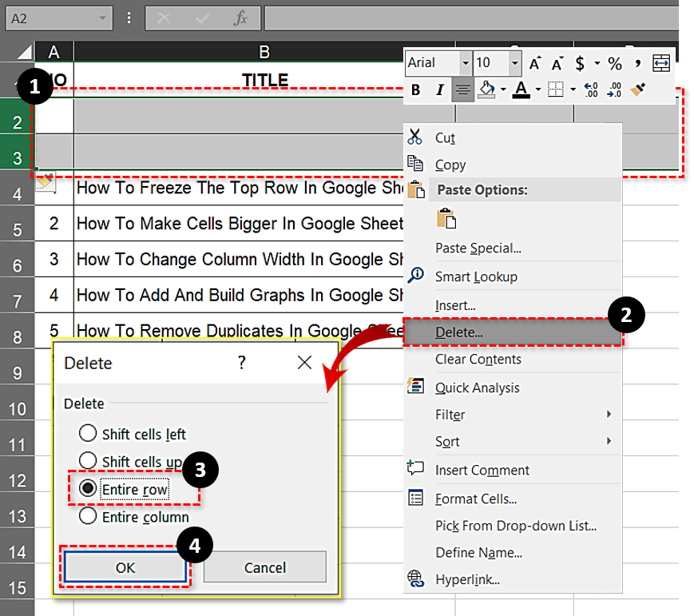Choose Hyperlink... from context menu
Viewport: 694px width, 616px height.
[x=513, y=579]
